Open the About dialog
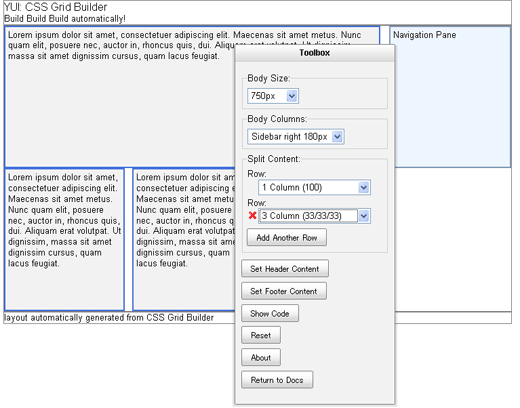Image resolution: width=520 pixels, height=408 pixels. [261, 358]
